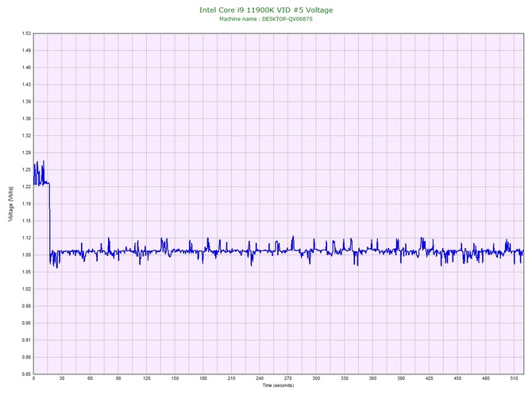Viewport: 532px width, 399px height.
Task: Pick the 1.39 voltage axis value
Action: tap(26, 102)
